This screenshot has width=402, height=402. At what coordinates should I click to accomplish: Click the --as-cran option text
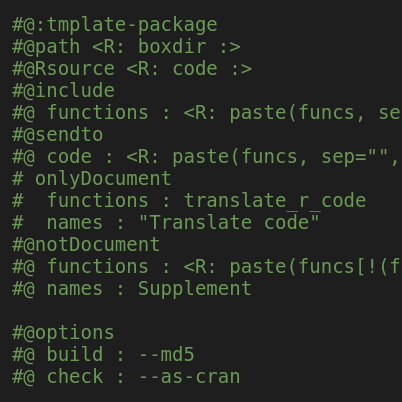coord(190,377)
